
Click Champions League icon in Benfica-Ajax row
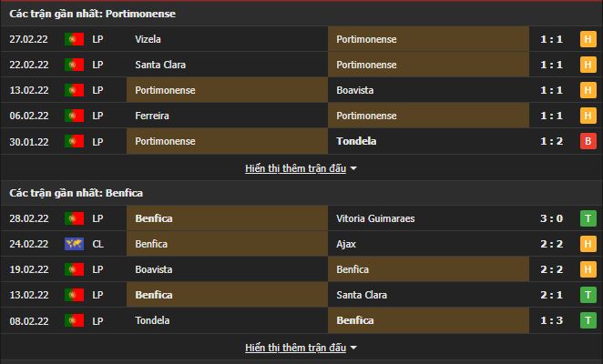coord(73,244)
